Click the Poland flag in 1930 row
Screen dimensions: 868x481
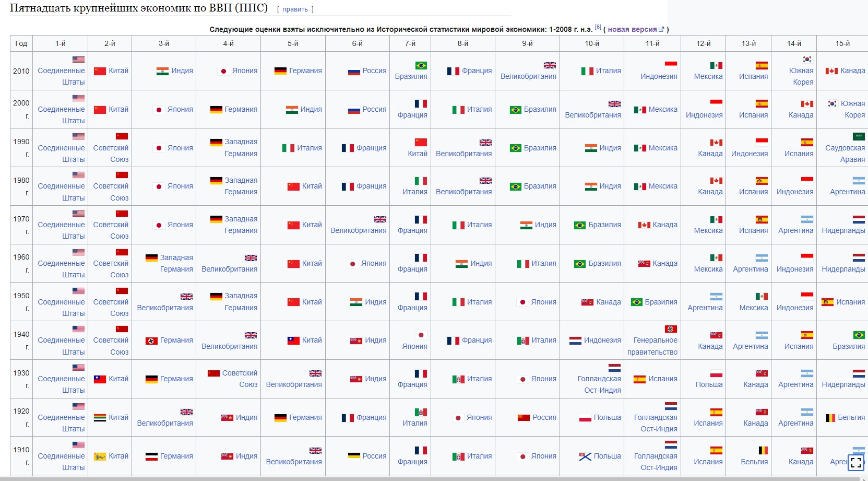pos(716,373)
